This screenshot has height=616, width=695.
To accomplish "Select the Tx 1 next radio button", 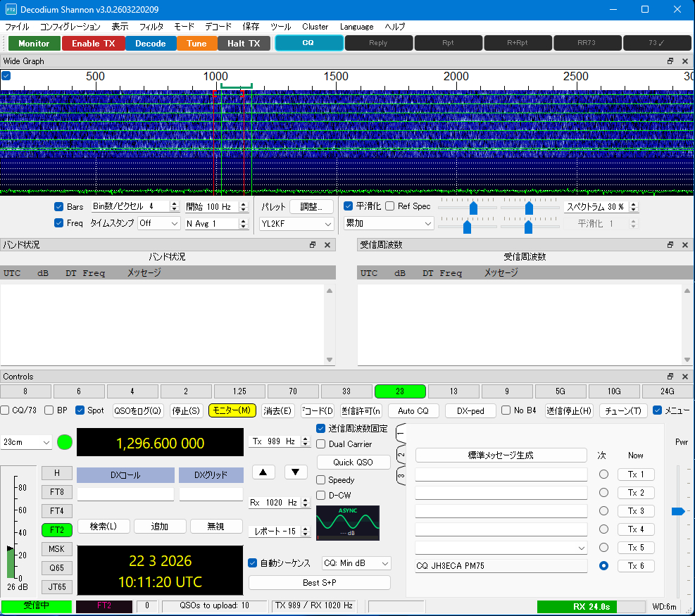I will pyautogui.click(x=603, y=474).
